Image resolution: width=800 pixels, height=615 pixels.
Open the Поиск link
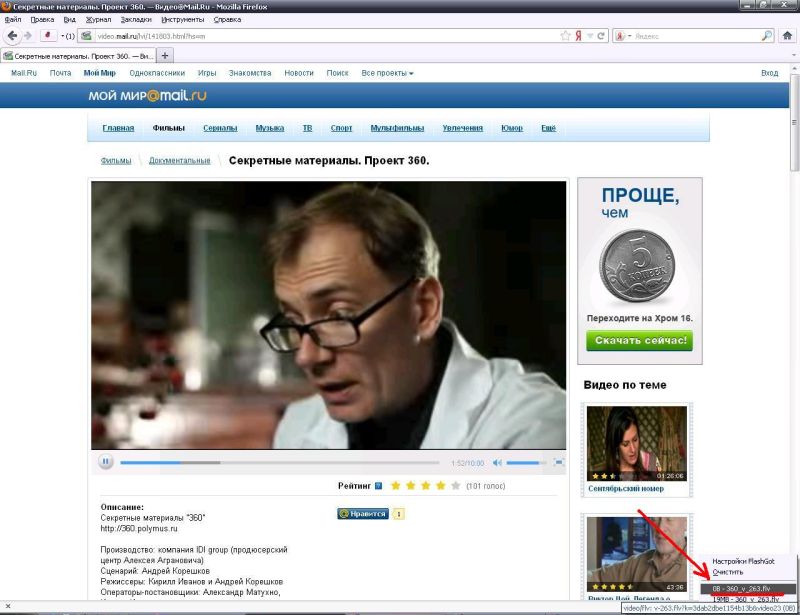click(337, 73)
